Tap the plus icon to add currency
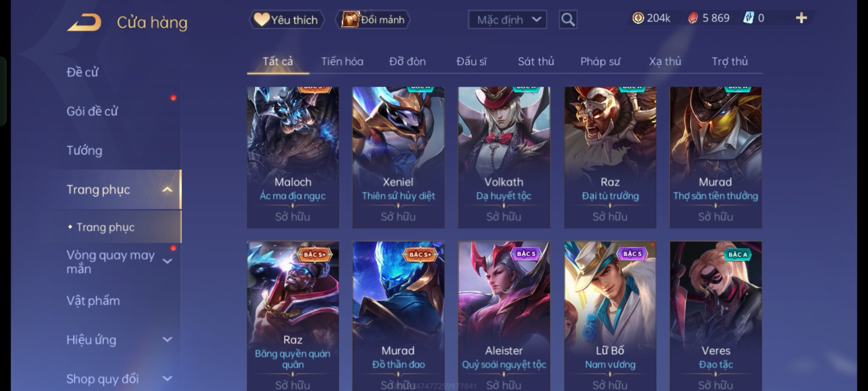This screenshot has height=391, width=868. (x=801, y=18)
